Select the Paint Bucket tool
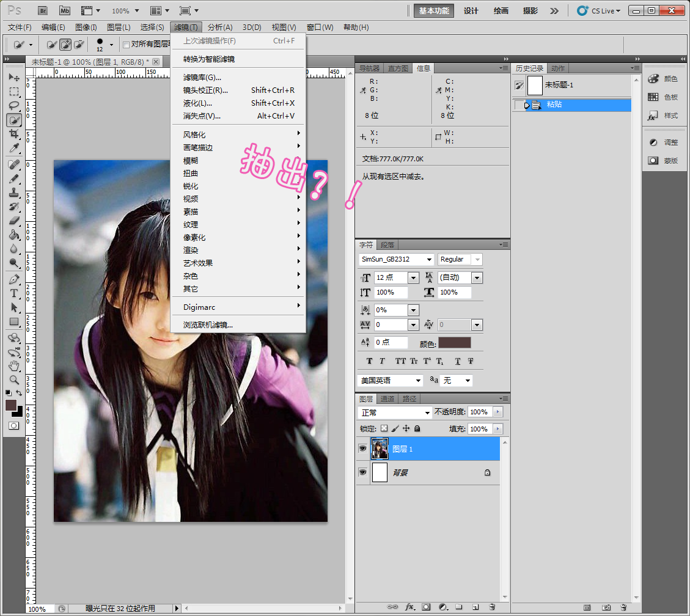This screenshot has width=690, height=616. click(x=14, y=235)
